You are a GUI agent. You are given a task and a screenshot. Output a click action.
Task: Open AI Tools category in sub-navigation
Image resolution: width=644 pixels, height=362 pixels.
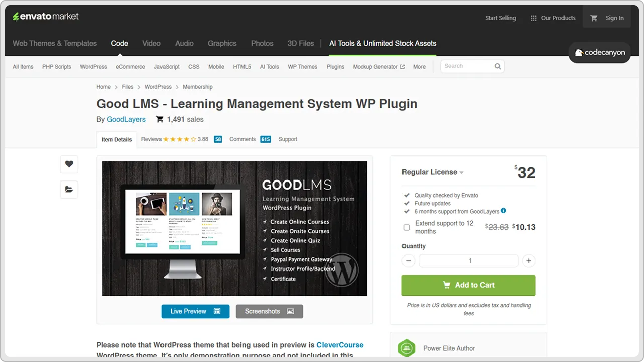269,67
